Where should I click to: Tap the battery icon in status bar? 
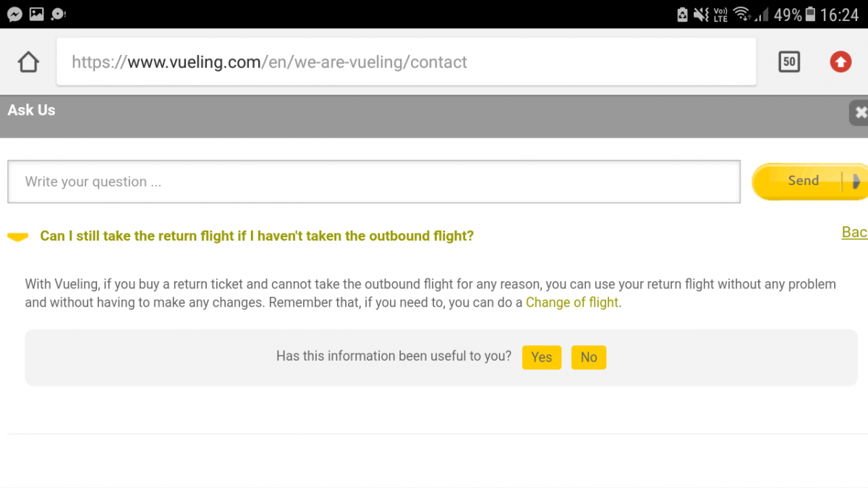(811, 14)
